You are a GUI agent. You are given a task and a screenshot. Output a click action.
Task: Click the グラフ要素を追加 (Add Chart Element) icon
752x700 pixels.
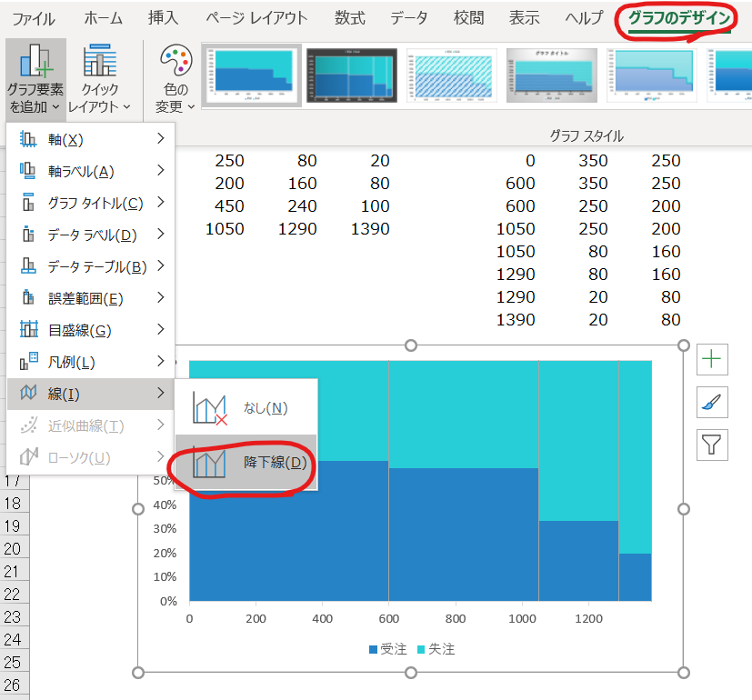click(35, 62)
